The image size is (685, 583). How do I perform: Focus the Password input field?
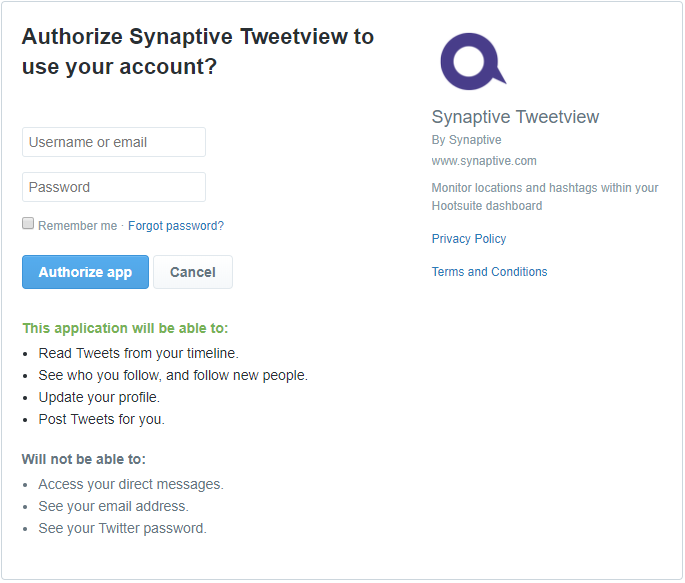[114, 187]
